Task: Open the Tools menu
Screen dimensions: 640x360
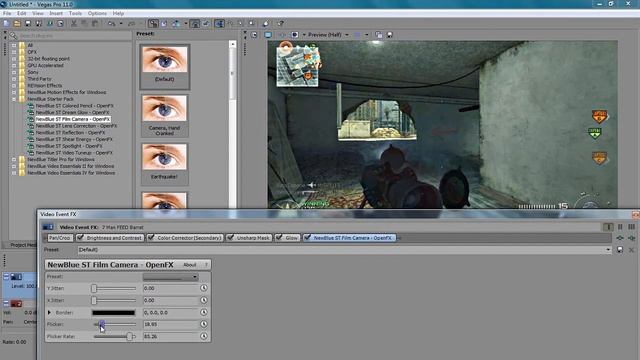Action: [x=75, y=13]
